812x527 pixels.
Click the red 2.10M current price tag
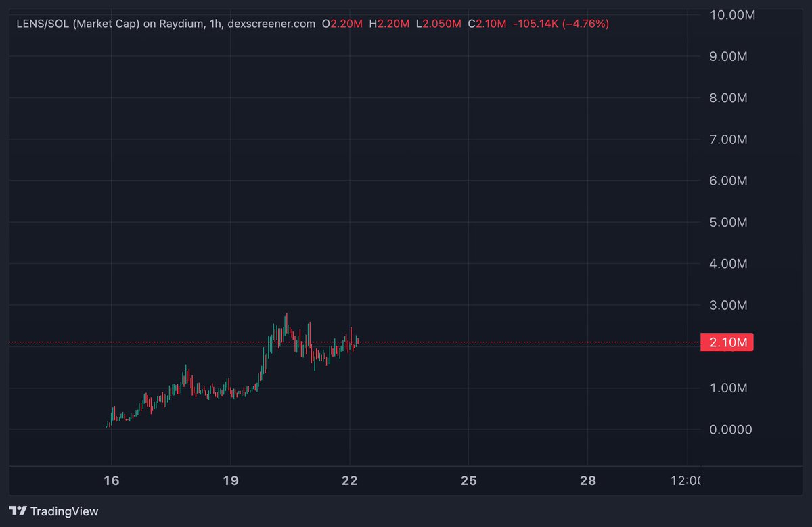click(x=727, y=342)
